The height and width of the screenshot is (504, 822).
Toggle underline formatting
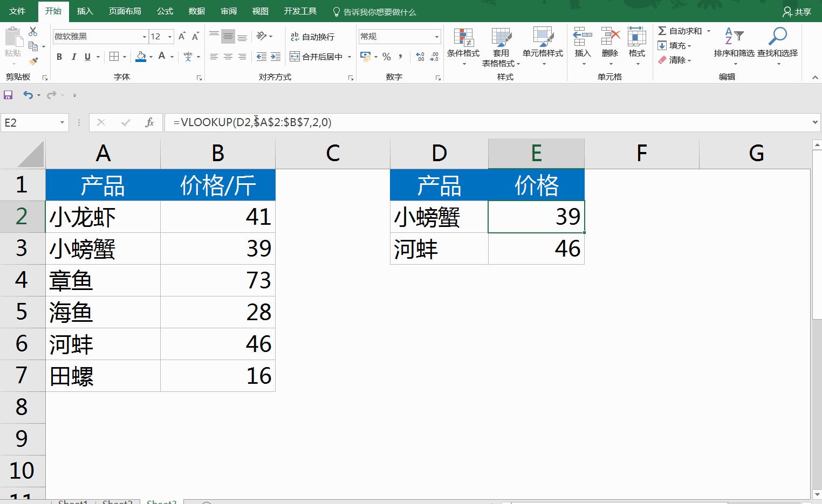coord(87,56)
